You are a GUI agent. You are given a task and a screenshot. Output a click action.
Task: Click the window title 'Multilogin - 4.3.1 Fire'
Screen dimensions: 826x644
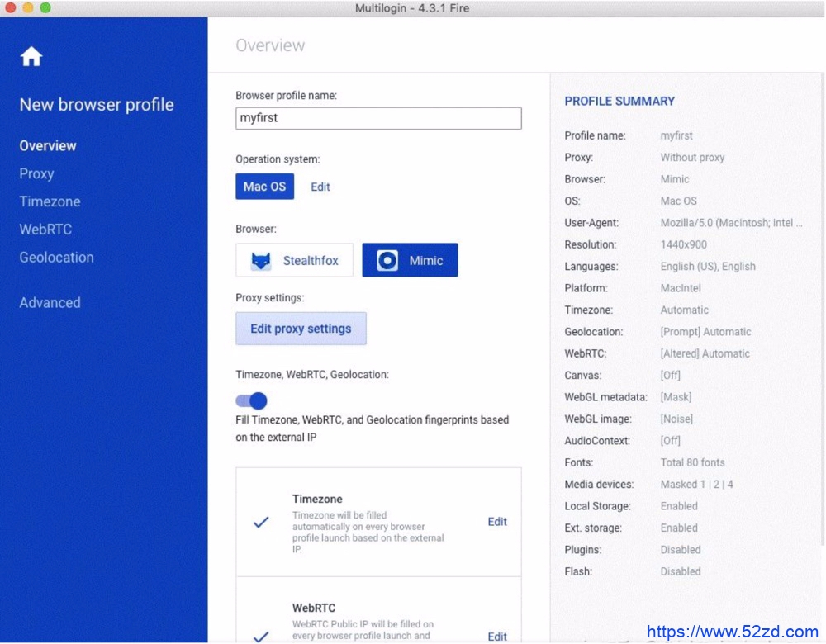(412, 8)
